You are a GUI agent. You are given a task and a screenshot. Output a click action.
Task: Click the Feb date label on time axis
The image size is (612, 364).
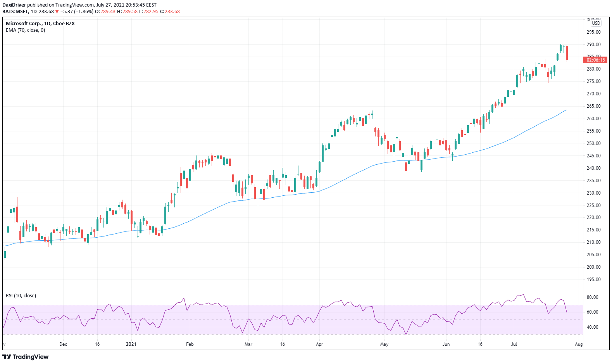point(190,344)
